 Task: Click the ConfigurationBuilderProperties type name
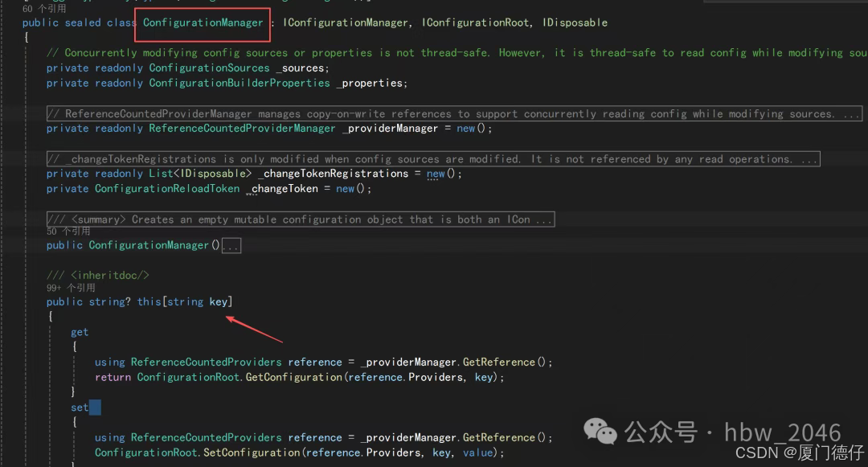240,83
